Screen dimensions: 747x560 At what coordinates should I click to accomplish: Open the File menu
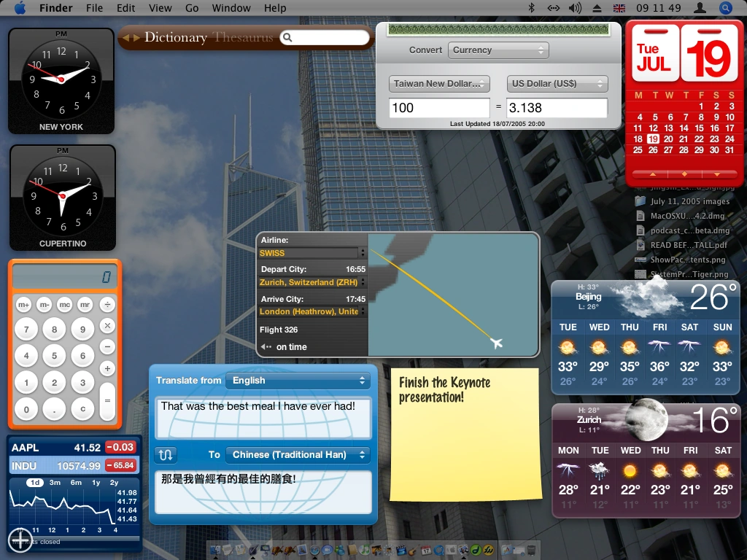tap(94, 8)
